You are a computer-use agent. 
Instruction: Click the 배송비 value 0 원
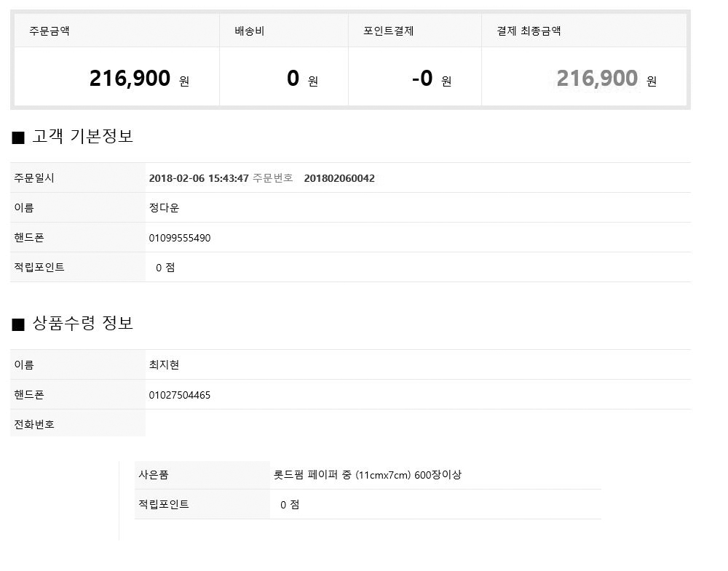click(x=302, y=79)
